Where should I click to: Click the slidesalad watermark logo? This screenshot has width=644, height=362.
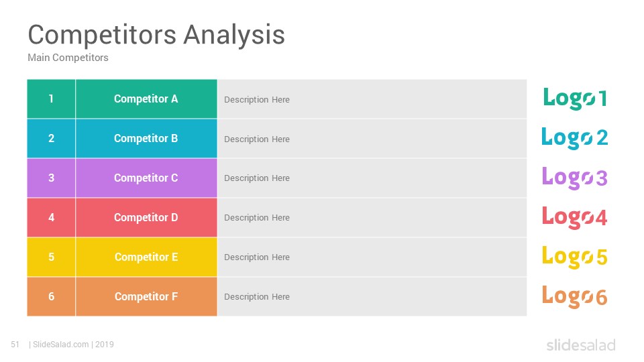(581, 345)
